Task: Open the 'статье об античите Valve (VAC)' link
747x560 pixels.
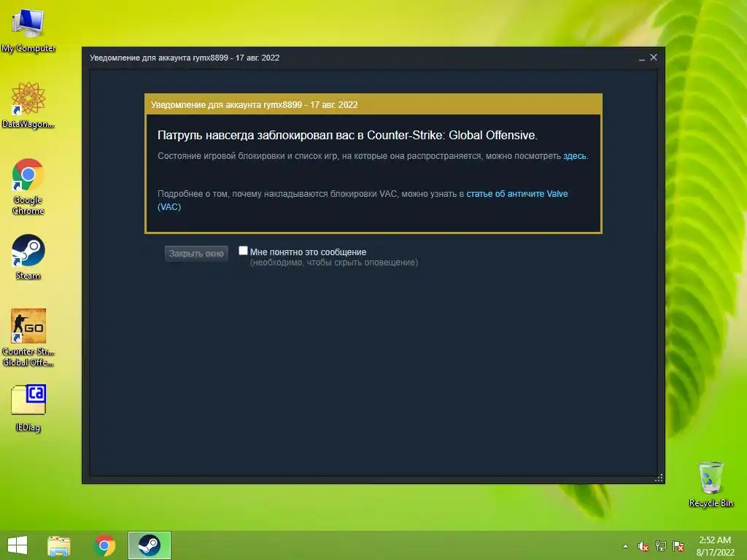Action: pos(363,200)
